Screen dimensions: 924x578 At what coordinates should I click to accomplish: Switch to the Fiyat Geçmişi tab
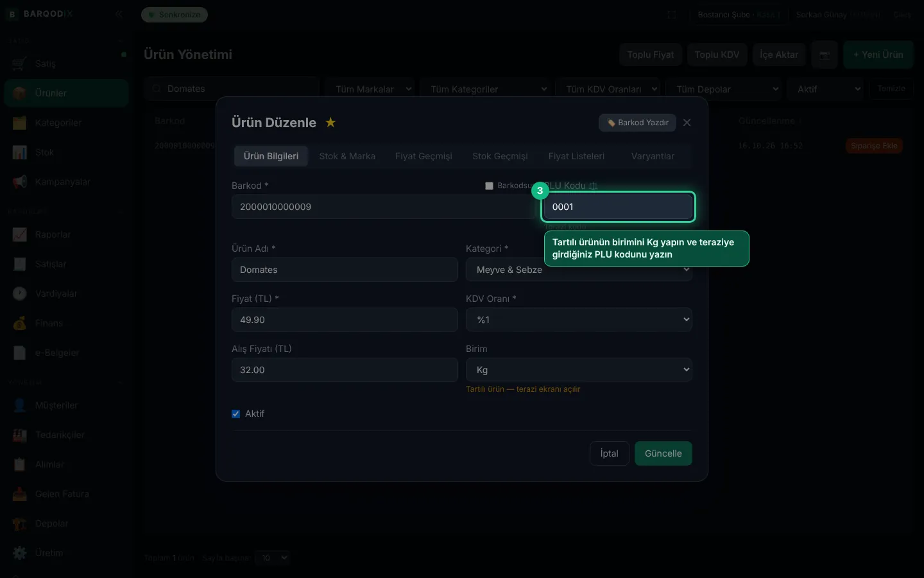pos(424,156)
